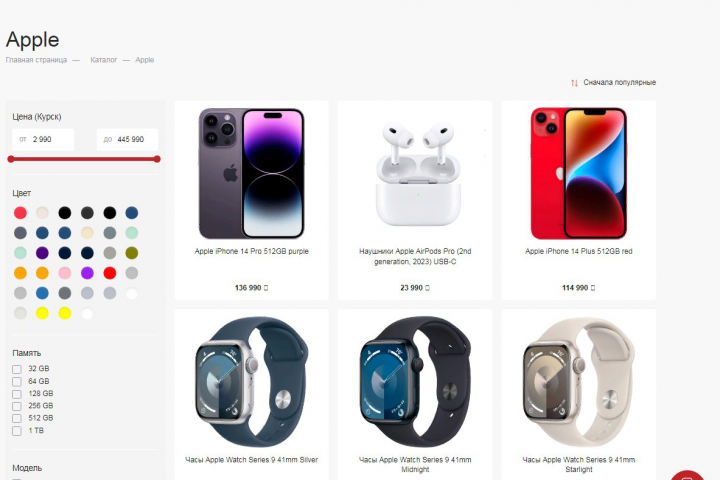Check the 128 GB memory checkbox

(17, 394)
